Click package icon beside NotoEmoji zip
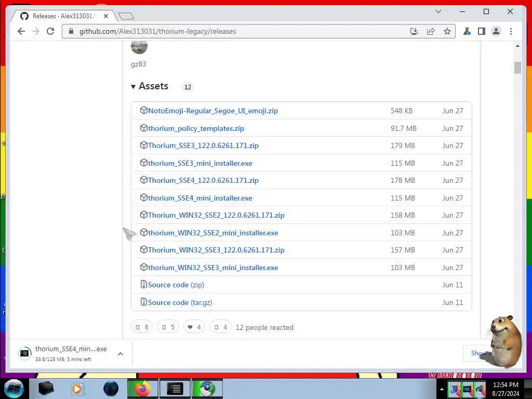 pyautogui.click(x=143, y=110)
